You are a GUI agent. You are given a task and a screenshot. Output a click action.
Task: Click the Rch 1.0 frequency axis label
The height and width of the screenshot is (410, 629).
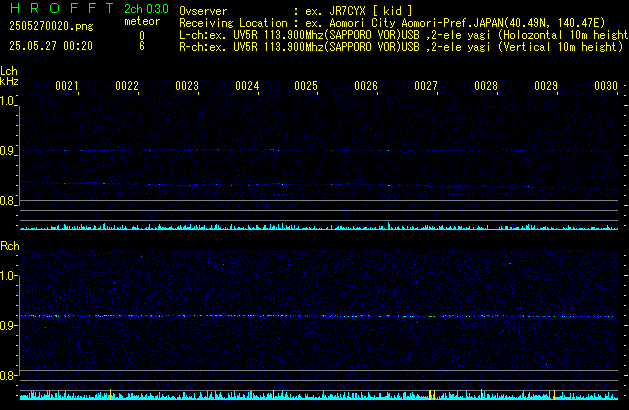(x=7, y=276)
